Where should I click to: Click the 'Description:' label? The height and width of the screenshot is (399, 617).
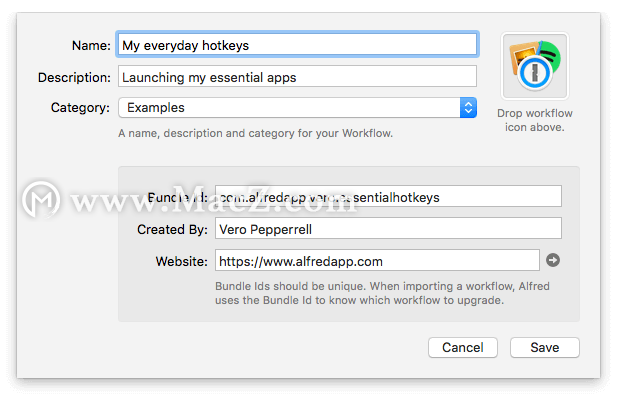pos(74,78)
